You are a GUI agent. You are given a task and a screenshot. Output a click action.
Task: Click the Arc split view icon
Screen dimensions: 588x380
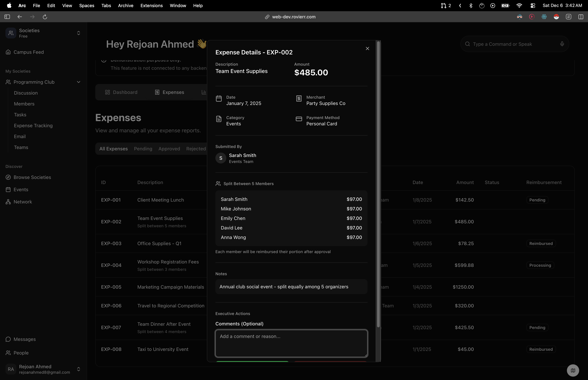pyautogui.click(x=581, y=17)
